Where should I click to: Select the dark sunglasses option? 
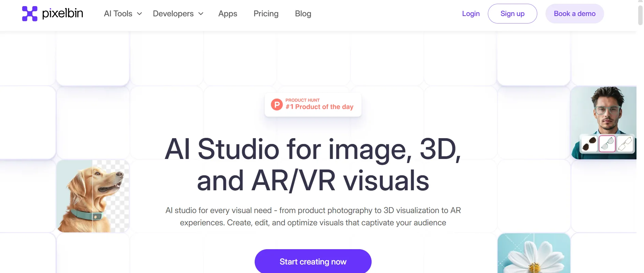(x=589, y=144)
